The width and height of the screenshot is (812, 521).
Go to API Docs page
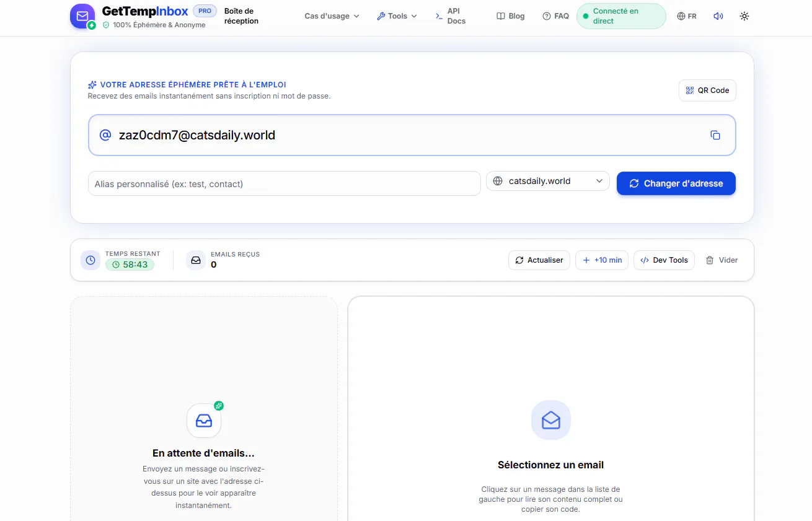[451, 16]
